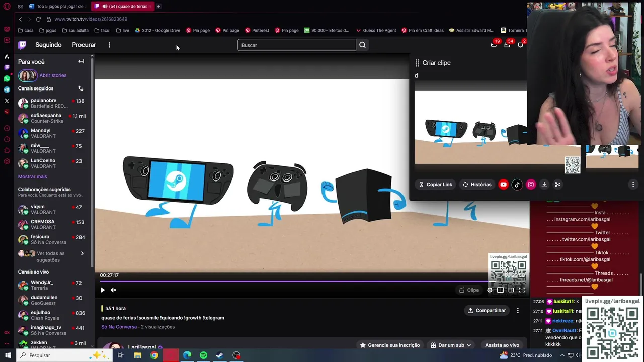Share clip to TikTok
644x362 pixels.
click(517, 185)
